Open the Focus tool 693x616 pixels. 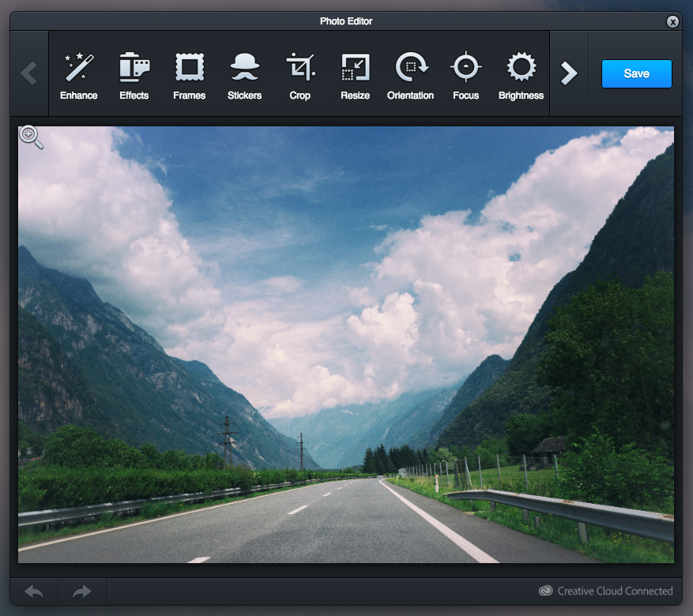pyautogui.click(x=465, y=75)
